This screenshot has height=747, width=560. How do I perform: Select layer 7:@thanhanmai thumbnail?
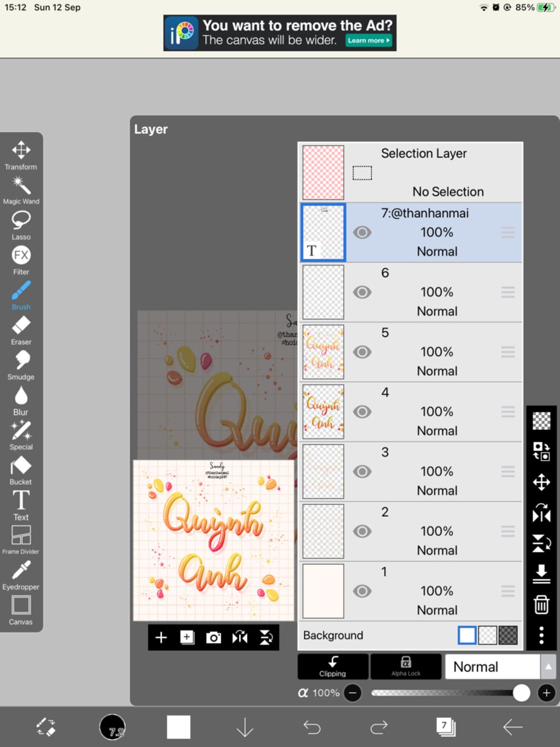pos(323,233)
